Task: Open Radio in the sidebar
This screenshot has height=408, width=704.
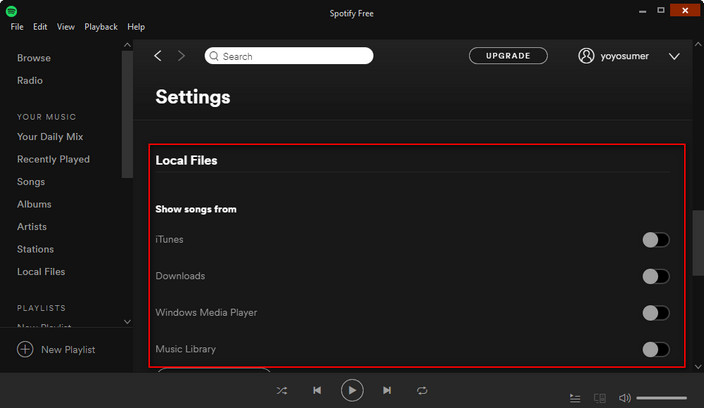Action: point(30,80)
